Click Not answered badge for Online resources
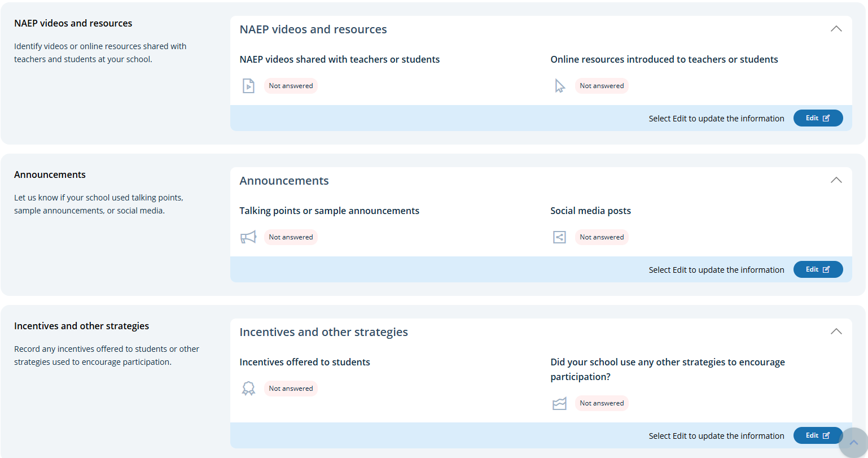868x458 pixels. pyautogui.click(x=602, y=86)
